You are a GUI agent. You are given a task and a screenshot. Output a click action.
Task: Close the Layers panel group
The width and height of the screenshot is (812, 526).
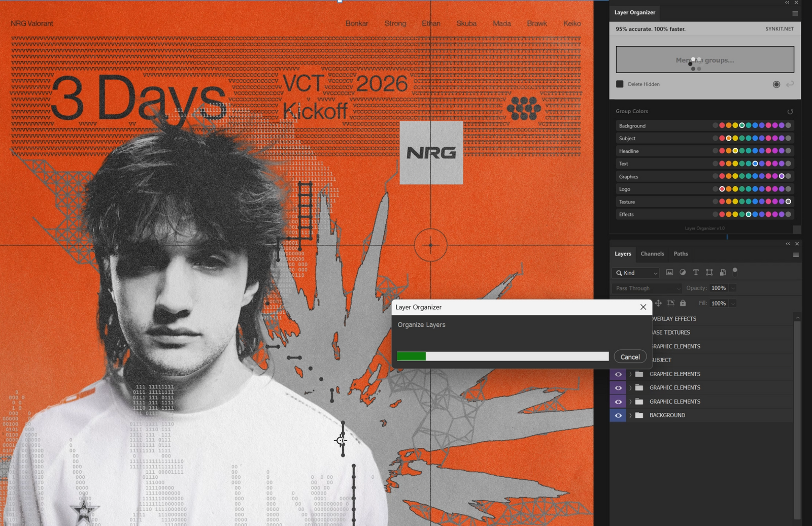pos(797,244)
